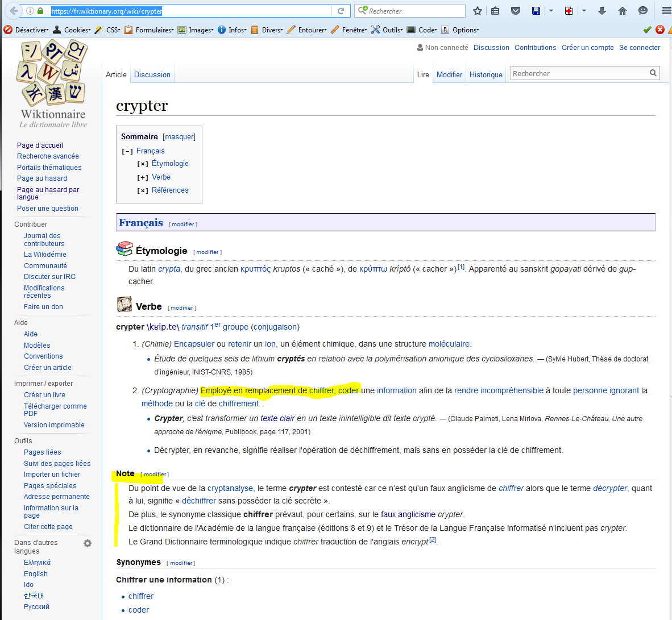
Task: Follow the chiffrer synonym link
Action: tap(141, 596)
